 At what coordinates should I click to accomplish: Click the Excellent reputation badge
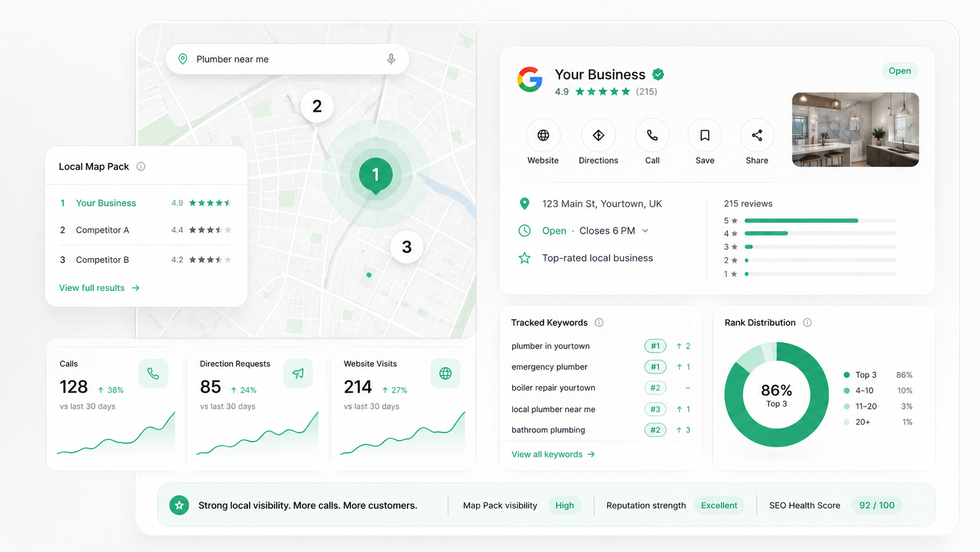(719, 506)
